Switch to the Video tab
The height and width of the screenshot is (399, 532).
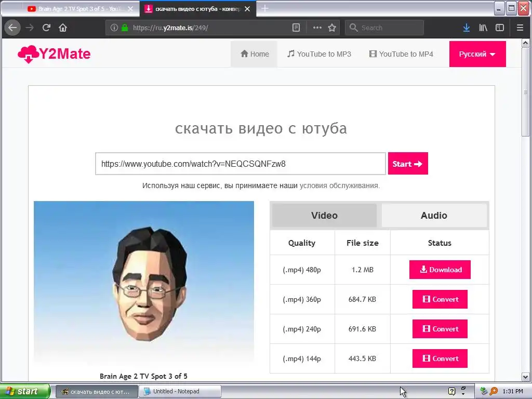pos(324,216)
